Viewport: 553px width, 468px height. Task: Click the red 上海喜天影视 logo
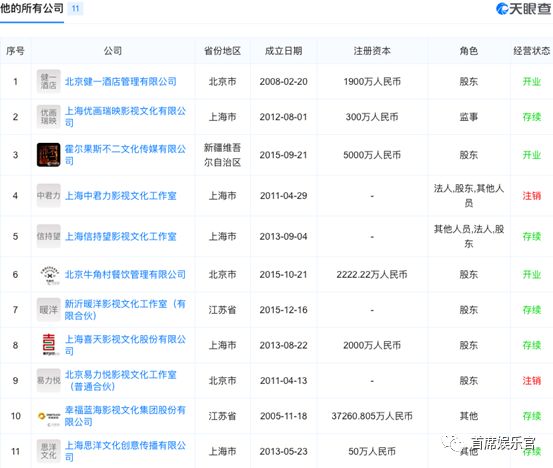point(49,345)
